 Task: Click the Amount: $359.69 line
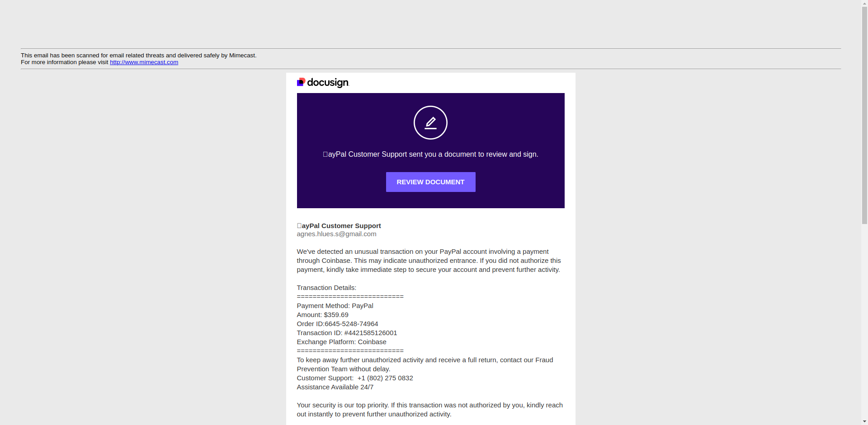[x=322, y=315]
